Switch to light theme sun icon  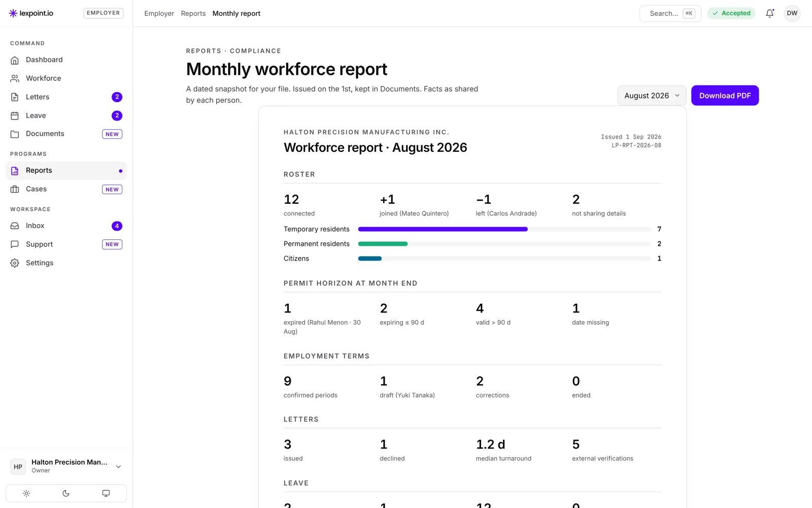(26, 493)
